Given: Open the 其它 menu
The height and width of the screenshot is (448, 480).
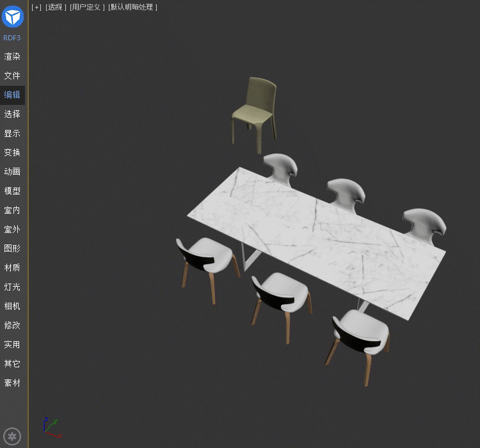Looking at the screenshot, I should coord(12,364).
